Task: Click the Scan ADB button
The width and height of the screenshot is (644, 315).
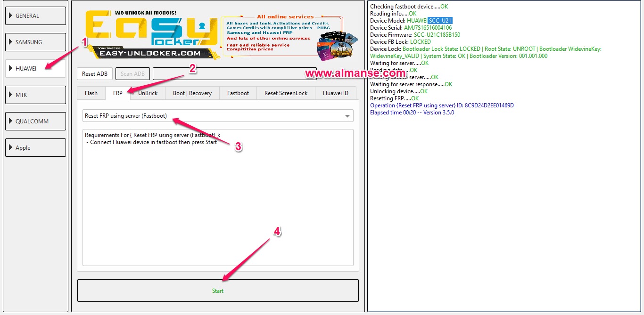Action: [x=132, y=73]
